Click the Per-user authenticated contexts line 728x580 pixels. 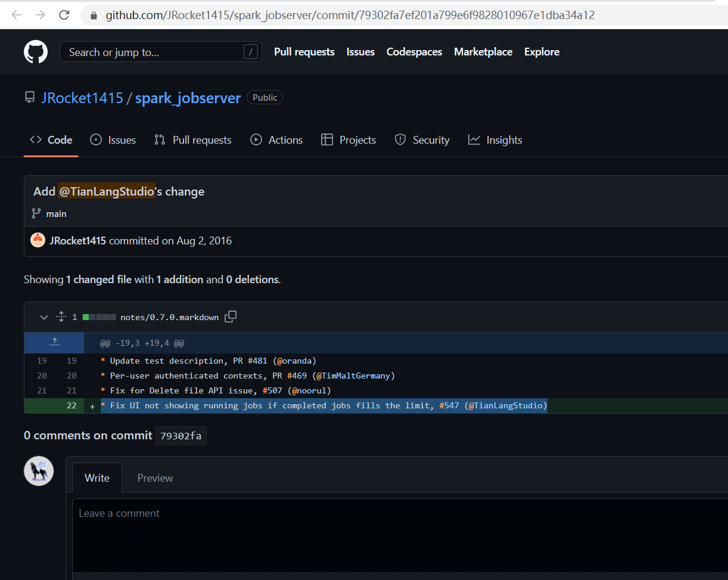(x=248, y=376)
